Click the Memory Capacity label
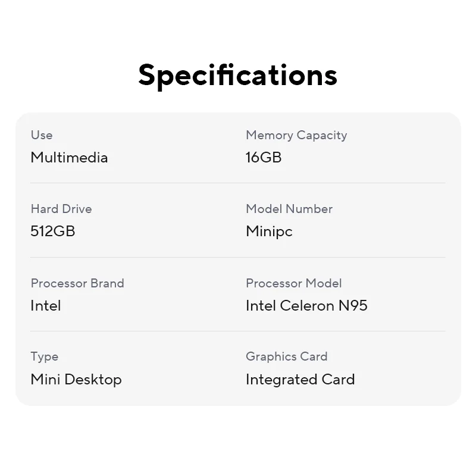The width and height of the screenshot is (476, 476). click(296, 135)
